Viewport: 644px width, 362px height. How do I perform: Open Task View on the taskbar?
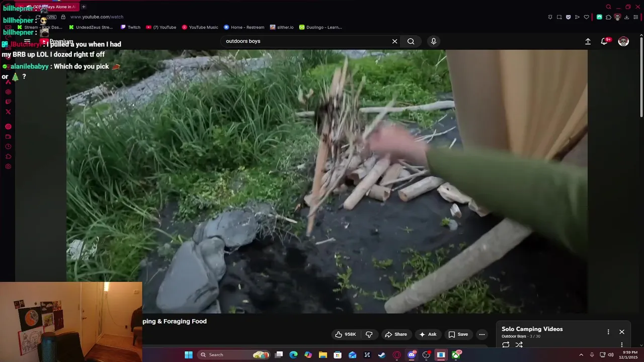point(279,355)
